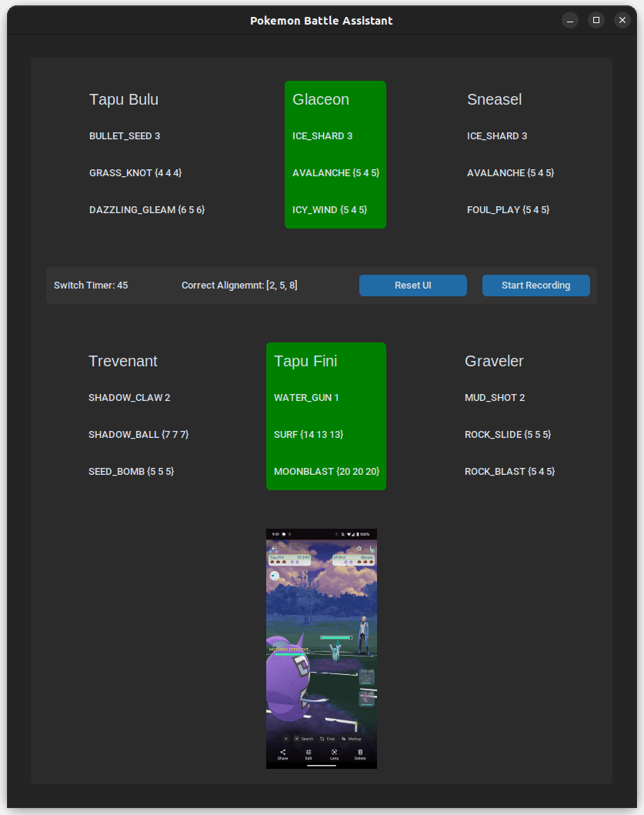Click the ROCK_BLAST {5 4 5} move
The height and width of the screenshot is (815, 644).
click(510, 472)
